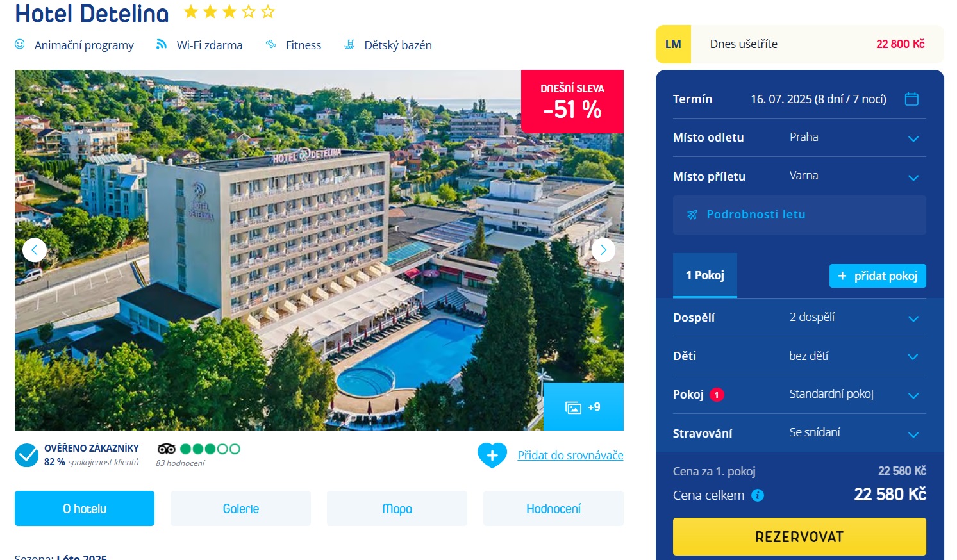The width and height of the screenshot is (957, 560).
Task: Click the info icon beside Cena celkem
Action: [758, 495]
